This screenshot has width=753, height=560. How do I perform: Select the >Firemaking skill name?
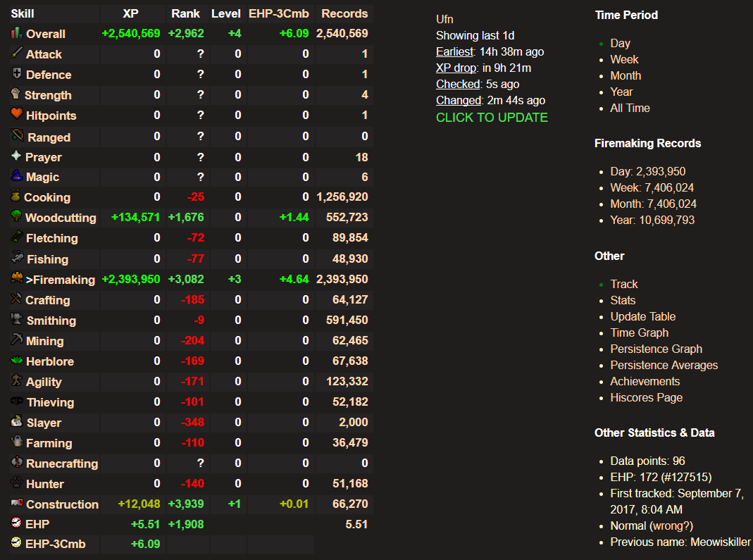point(60,280)
